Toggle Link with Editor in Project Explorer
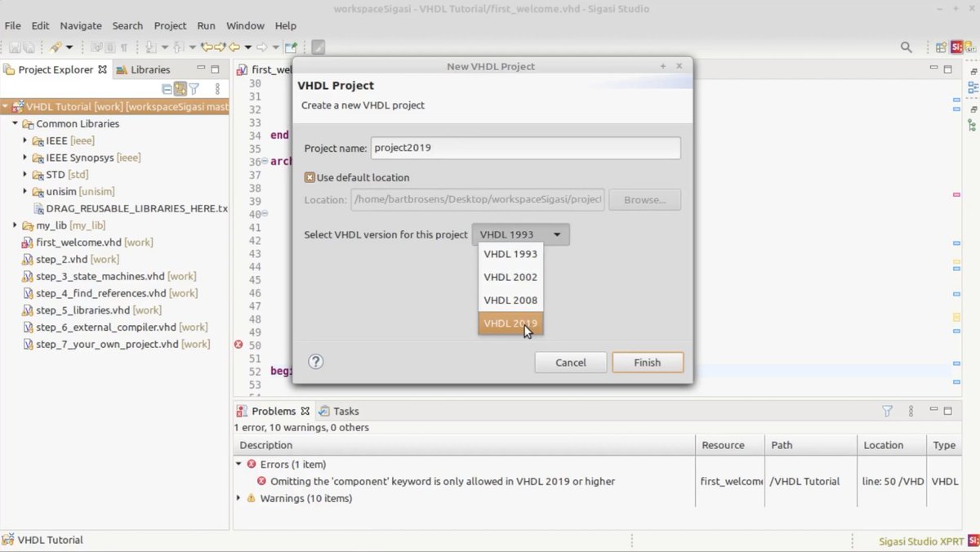Viewport: 980px width, 552px height. coord(180,88)
